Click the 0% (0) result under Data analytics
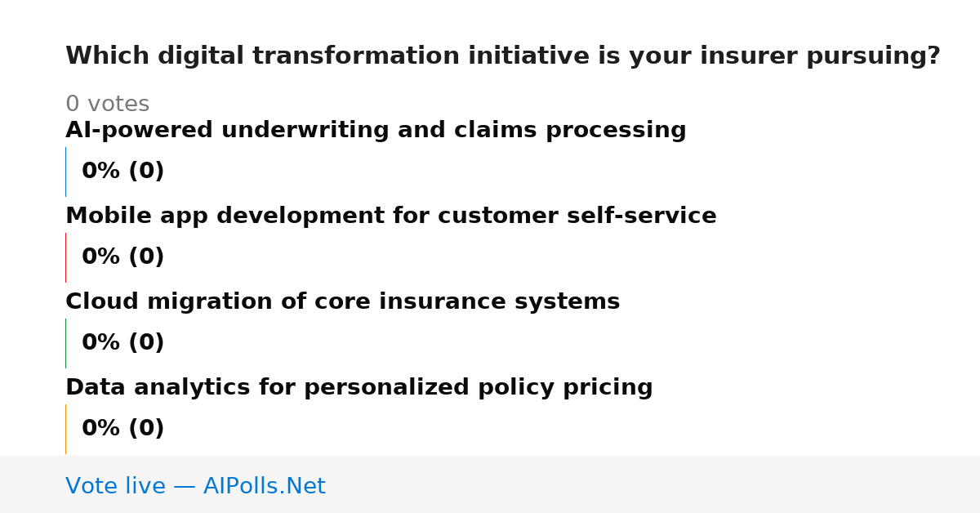Image resolution: width=980 pixels, height=513 pixels. coord(122,429)
